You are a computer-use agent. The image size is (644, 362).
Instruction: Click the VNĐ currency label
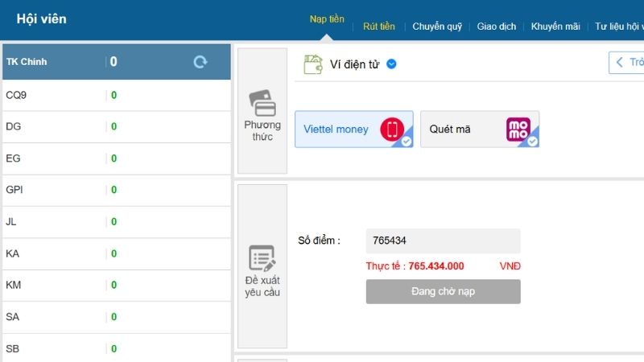click(x=510, y=266)
